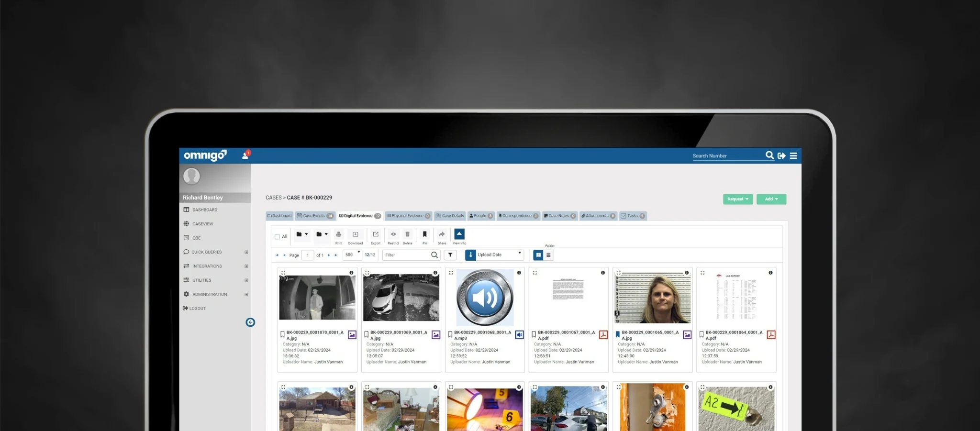Image resolution: width=980 pixels, height=431 pixels.
Task: Expand Administration in sidebar
Action: click(x=246, y=295)
